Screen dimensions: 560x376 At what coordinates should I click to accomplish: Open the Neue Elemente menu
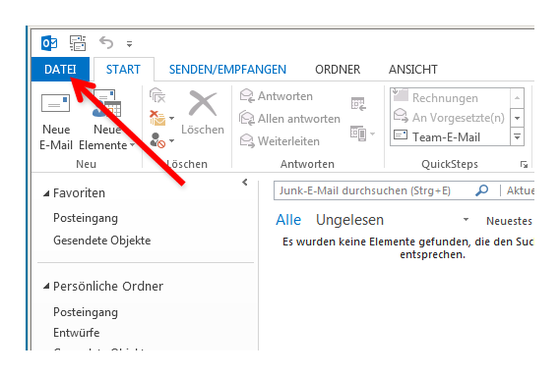(x=106, y=122)
